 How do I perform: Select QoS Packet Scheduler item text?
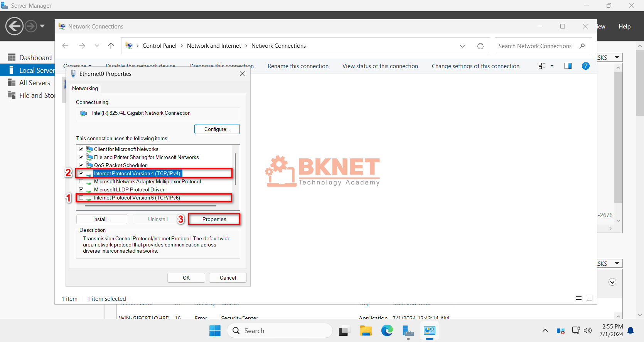pos(120,165)
